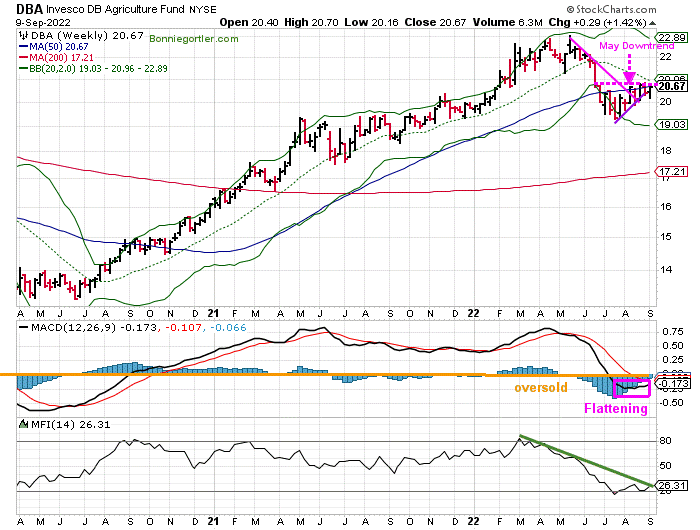Click the 16 price axis label

[665, 207]
